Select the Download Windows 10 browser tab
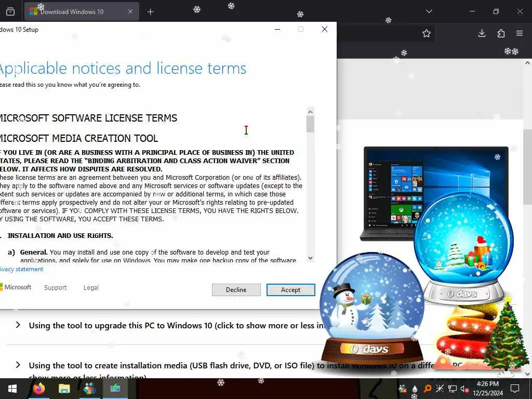 coord(82,11)
